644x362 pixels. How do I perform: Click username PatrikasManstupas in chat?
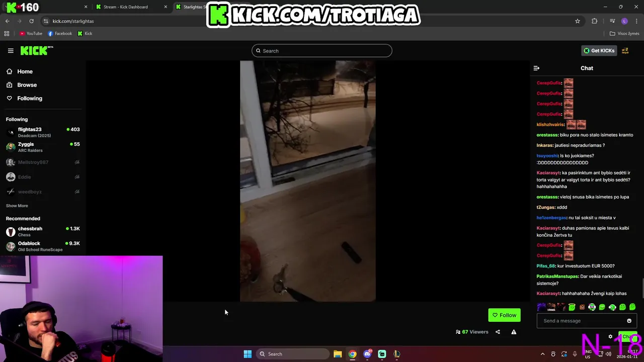tap(557, 277)
